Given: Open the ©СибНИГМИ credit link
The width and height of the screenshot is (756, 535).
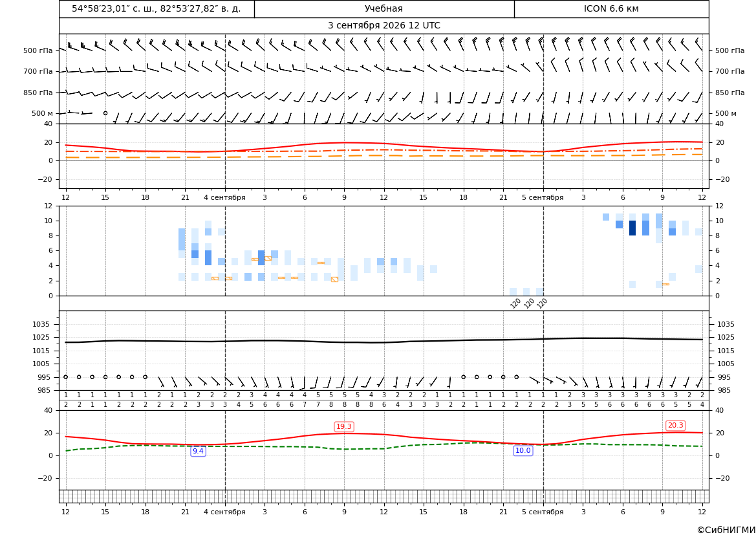Looking at the screenshot, I should (726, 530).
